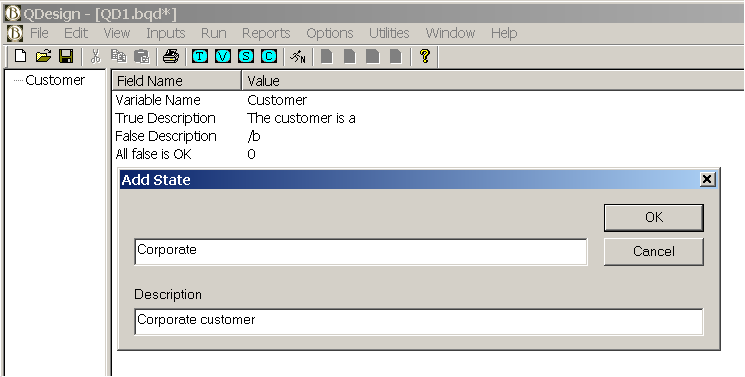This screenshot has height=377, width=745.
Task: Click the Field Name column header
Action: 177,81
